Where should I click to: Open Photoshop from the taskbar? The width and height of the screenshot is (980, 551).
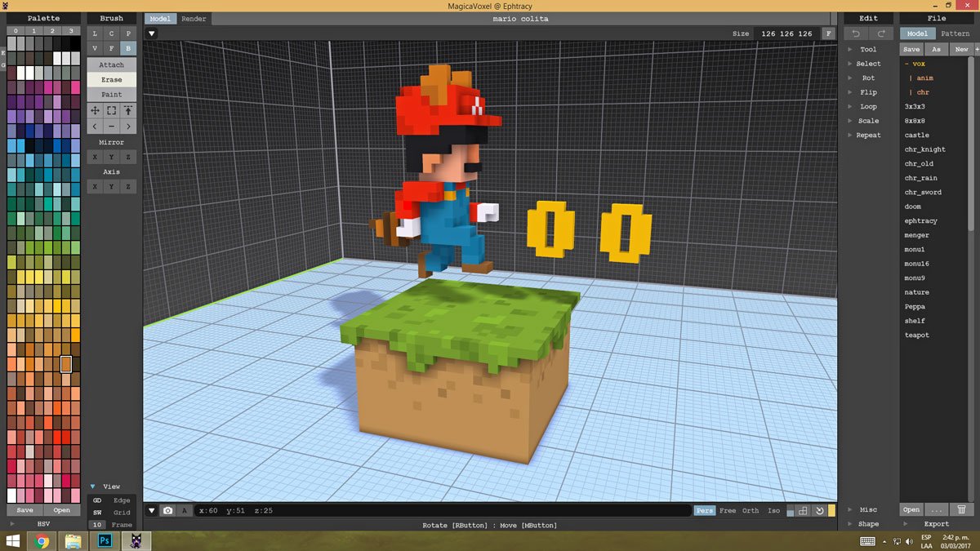coord(105,540)
